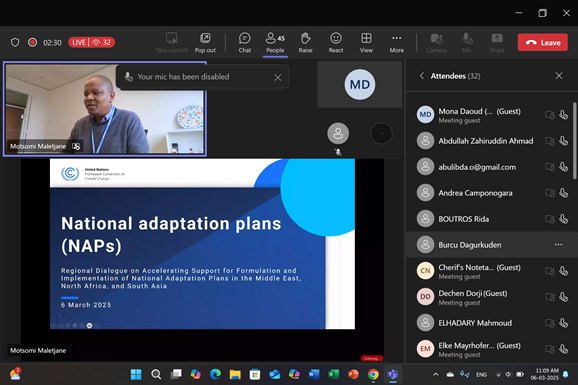Screen dimensions: 578x385
Task: Click the muted participant avatar
Action: (338, 133)
